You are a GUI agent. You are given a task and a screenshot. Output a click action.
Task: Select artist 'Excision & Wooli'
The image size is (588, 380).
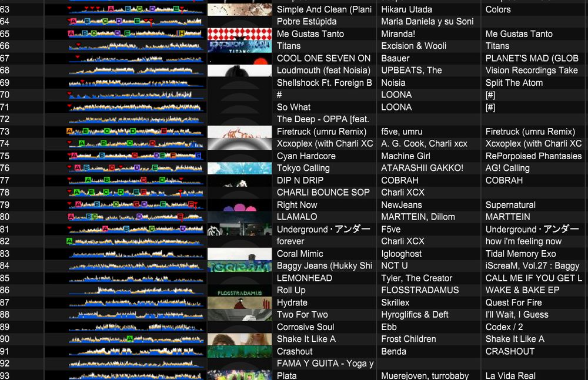[413, 46]
